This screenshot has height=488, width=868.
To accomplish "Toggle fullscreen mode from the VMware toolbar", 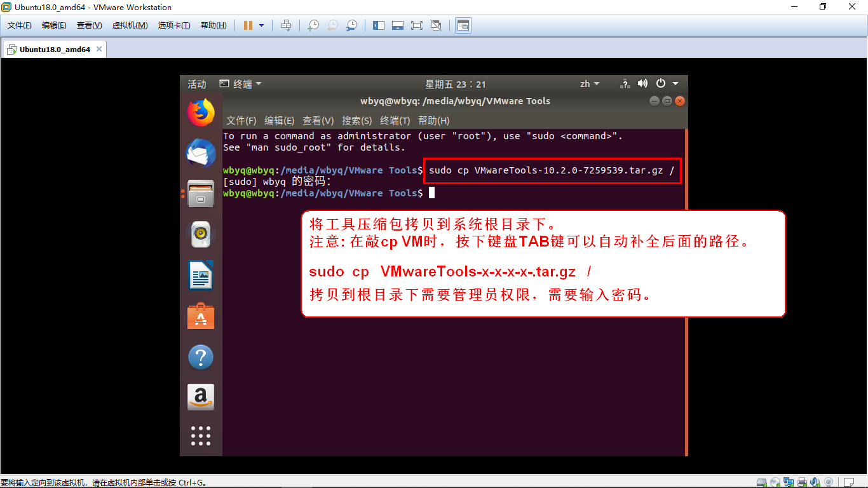I will [x=418, y=25].
